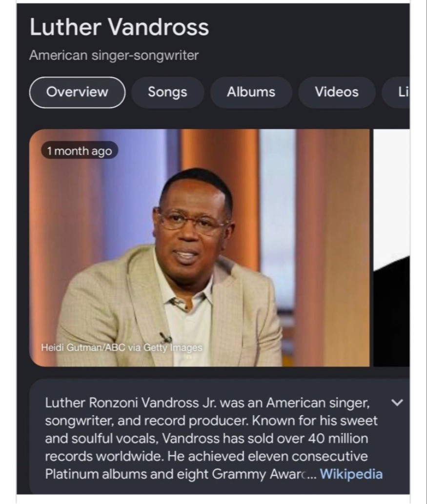The height and width of the screenshot is (504, 427).
Task: Select the partially visible Li tab
Action: click(x=396, y=92)
